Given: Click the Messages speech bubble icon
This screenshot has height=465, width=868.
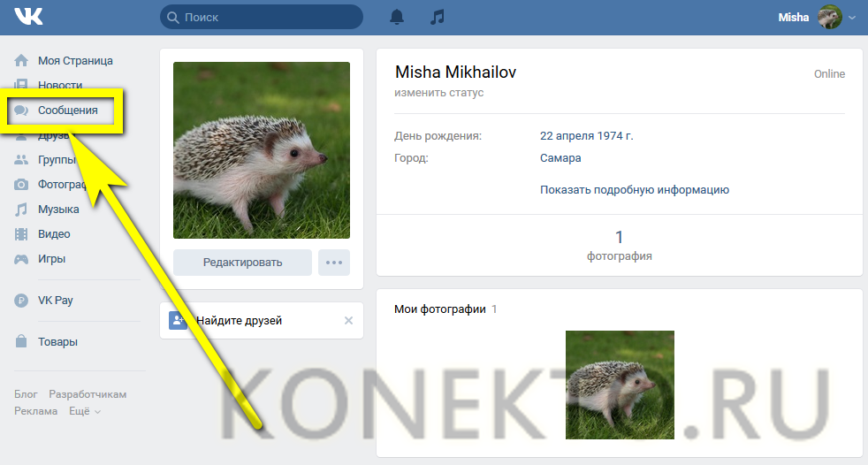Looking at the screenshot, I should pos(21,111).
